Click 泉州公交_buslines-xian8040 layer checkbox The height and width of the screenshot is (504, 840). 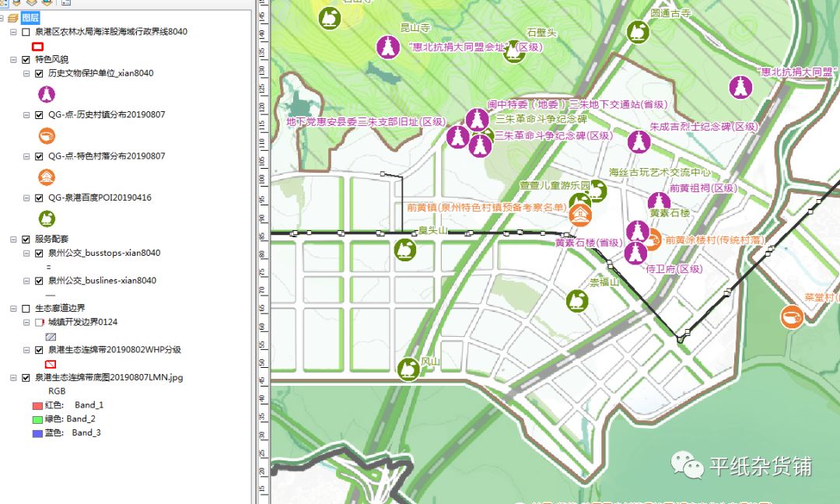click(39, 281)
